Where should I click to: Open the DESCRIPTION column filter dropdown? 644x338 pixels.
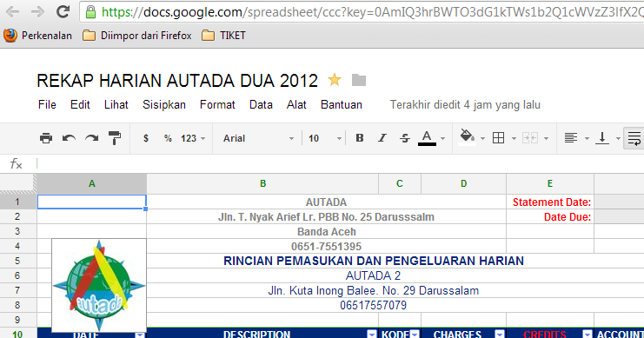(372, 334)
